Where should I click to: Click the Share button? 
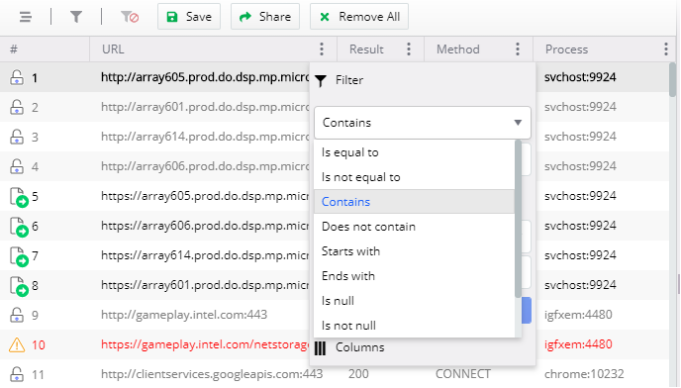click(x=265, y=17)
